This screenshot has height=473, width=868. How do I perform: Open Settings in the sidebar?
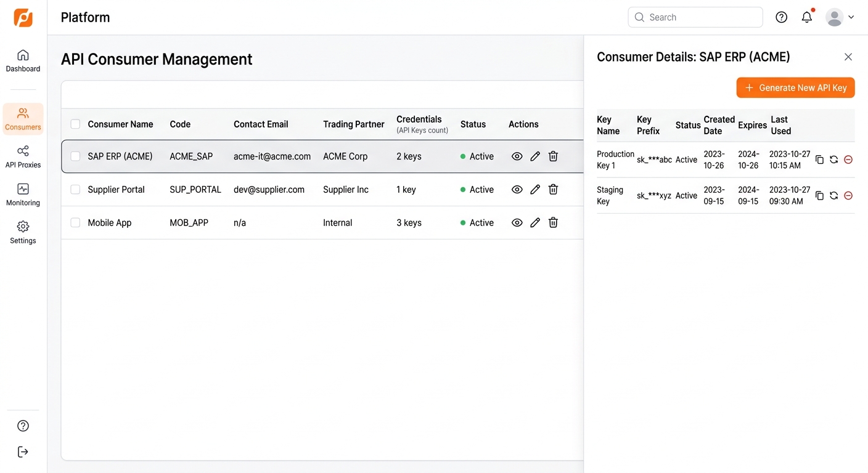pyautogui.click(x=23, y=233)
